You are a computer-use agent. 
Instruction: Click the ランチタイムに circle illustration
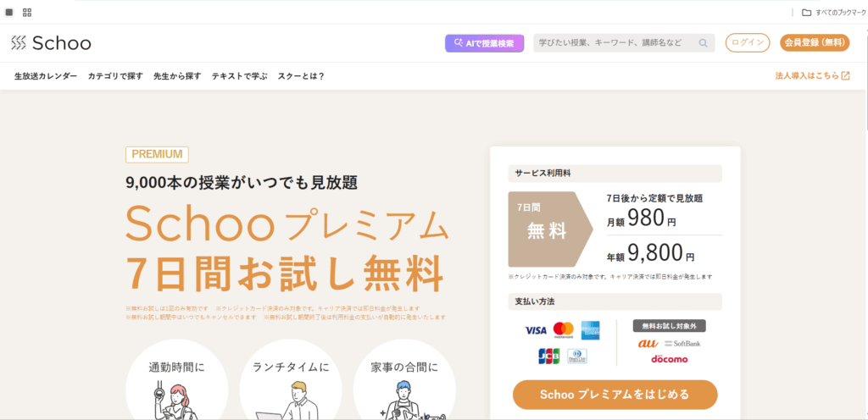(x=291, y=381)
